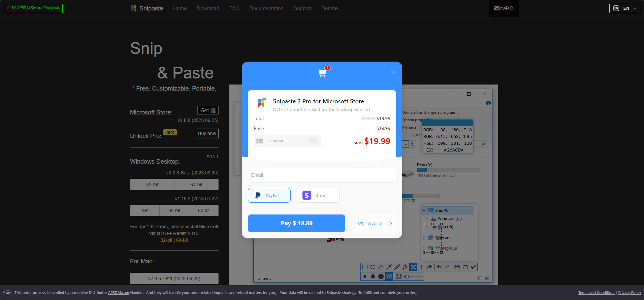This screenshot has width=644, height=300.
Task: Click Get from Microsoft Store button
Action: click(x=208, y=110)
